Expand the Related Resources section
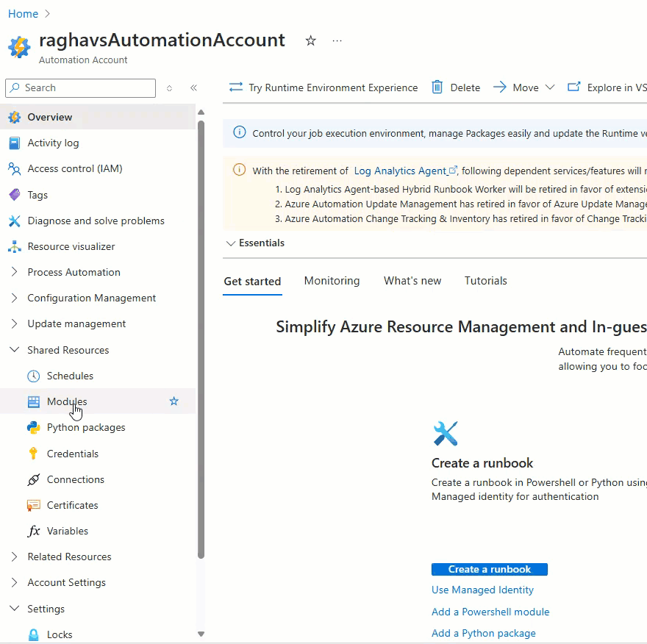Screen dimensions: 647x644 [15, 557]
